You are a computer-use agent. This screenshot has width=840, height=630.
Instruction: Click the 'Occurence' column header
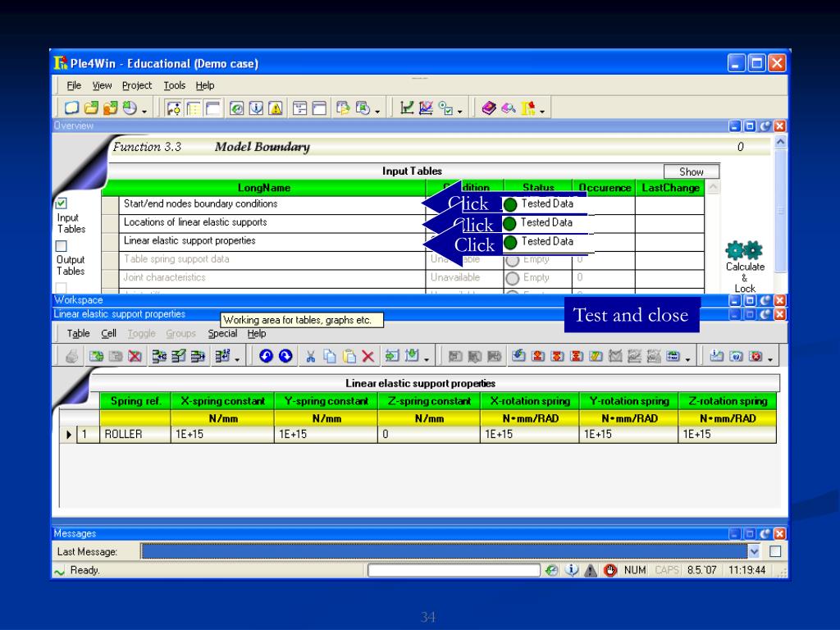click(604, 188)
